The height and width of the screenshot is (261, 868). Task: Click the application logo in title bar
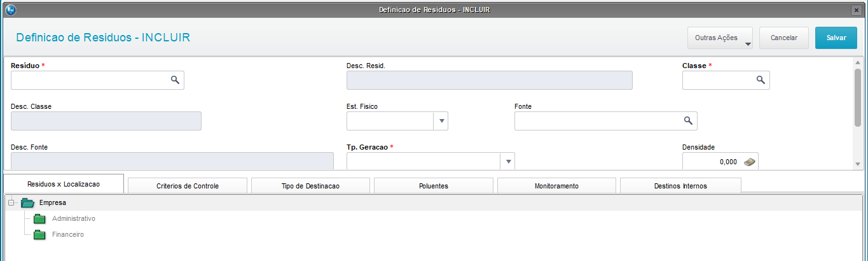[9, 10]
